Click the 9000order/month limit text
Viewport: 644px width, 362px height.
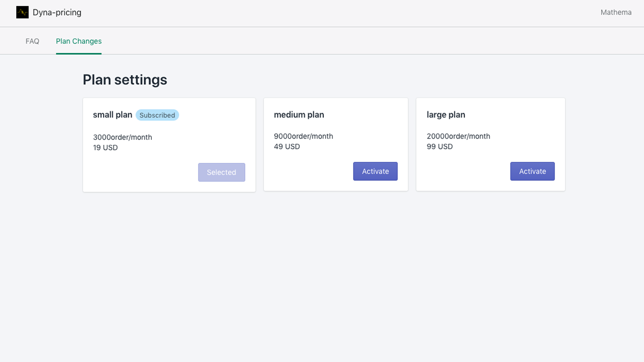pyautogui.click(x=303, y=136)
